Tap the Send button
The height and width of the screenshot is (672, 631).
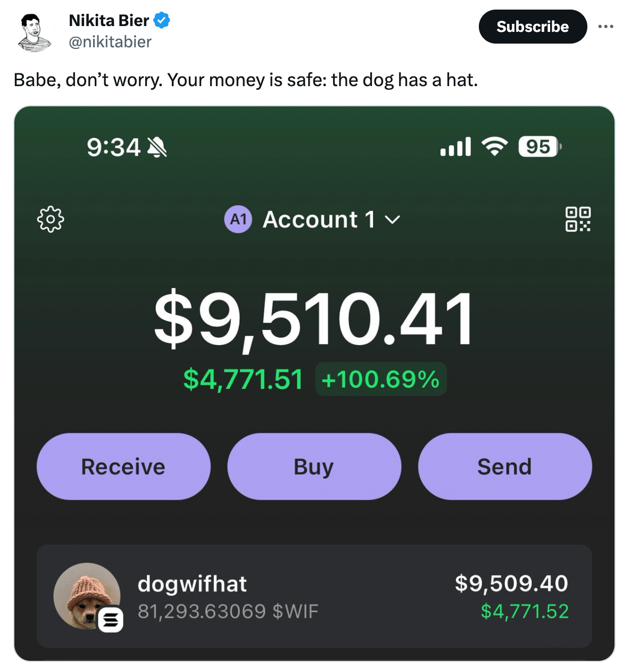505,466
